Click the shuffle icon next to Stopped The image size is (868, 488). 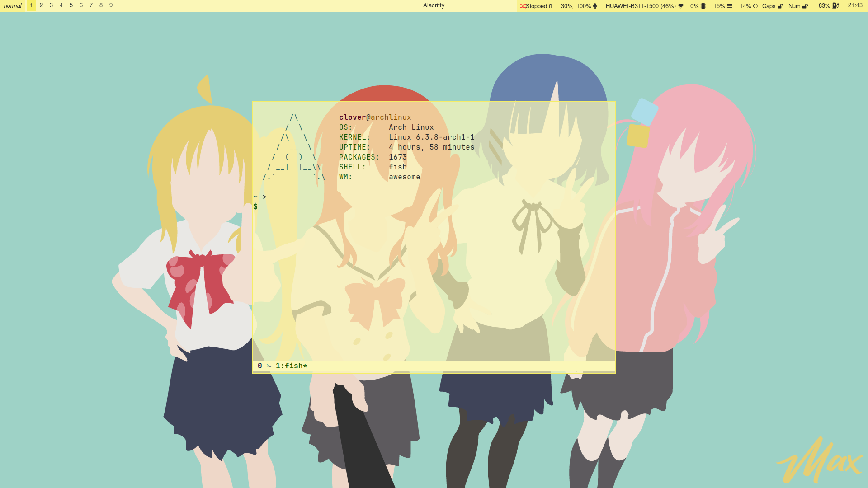click(523, 6)
